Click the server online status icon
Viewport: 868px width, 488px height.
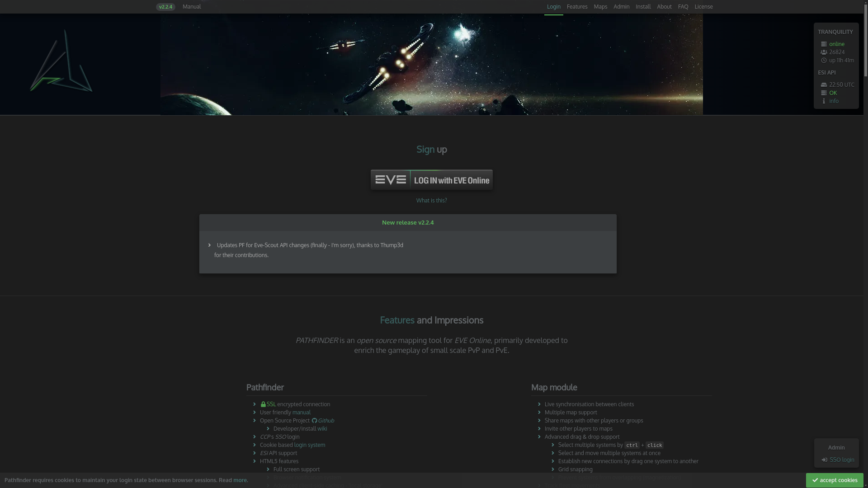(x=824, y=44)
